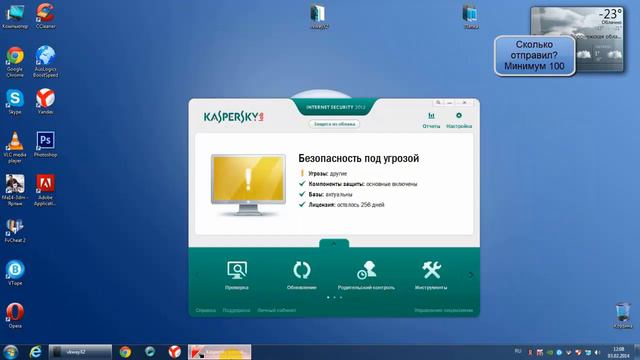640x360 pixels.
Task: Click the Защита из облака cloud protection button
Action: pos(334,124)
